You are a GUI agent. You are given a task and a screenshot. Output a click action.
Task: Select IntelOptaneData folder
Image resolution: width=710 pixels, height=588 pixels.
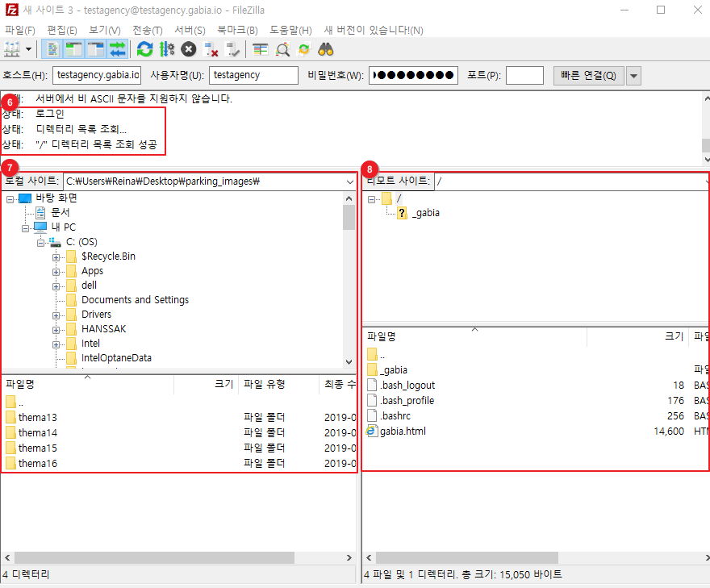(x=116, y=357)
